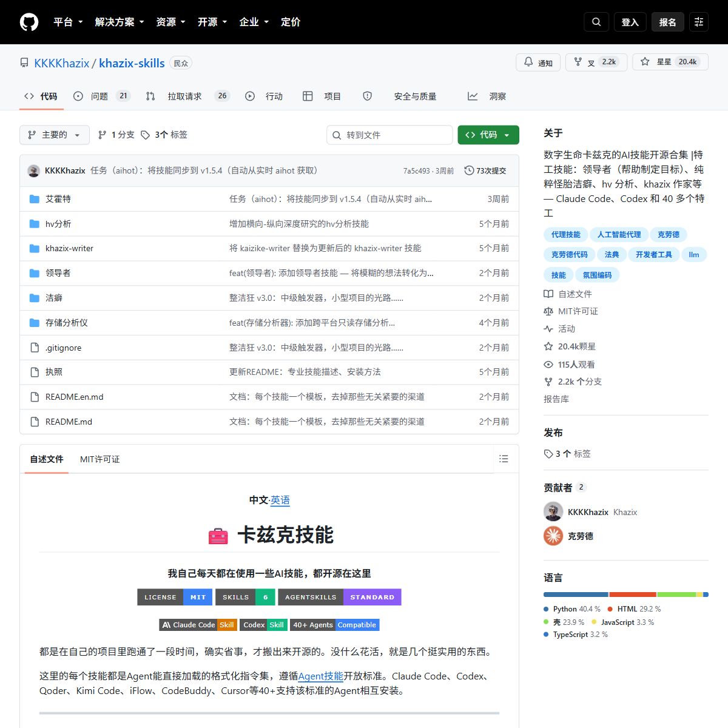Image resolution: width=728 pixels, height=728 pixels.
Task: Expand the green 代码 dropdown button
Action: click(x=488, y=135)
